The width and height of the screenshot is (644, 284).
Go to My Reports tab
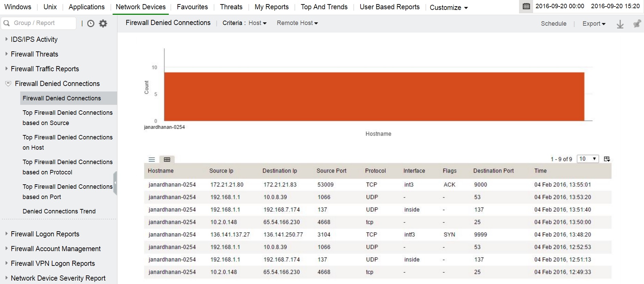[x=272, y=7]
